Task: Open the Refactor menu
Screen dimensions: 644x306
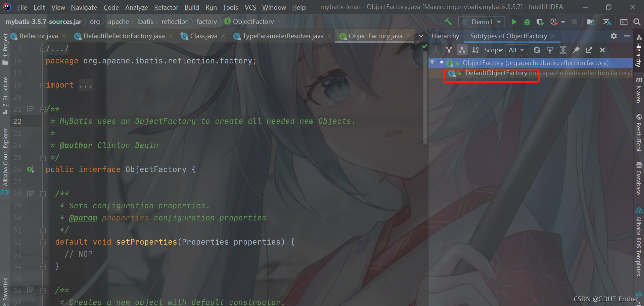Action: tap(166, 7)
